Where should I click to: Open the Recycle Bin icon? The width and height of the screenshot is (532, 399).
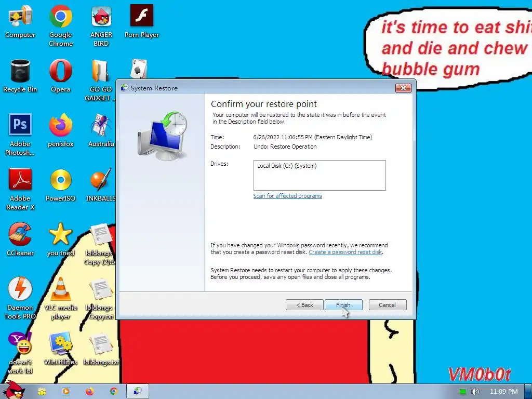(x=20, y=76)
